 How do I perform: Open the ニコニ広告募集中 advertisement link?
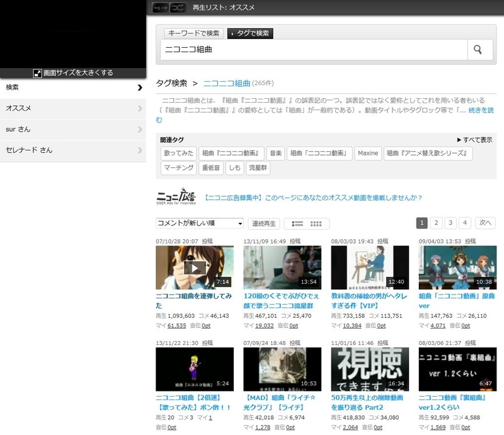click(x=313, y=198)
